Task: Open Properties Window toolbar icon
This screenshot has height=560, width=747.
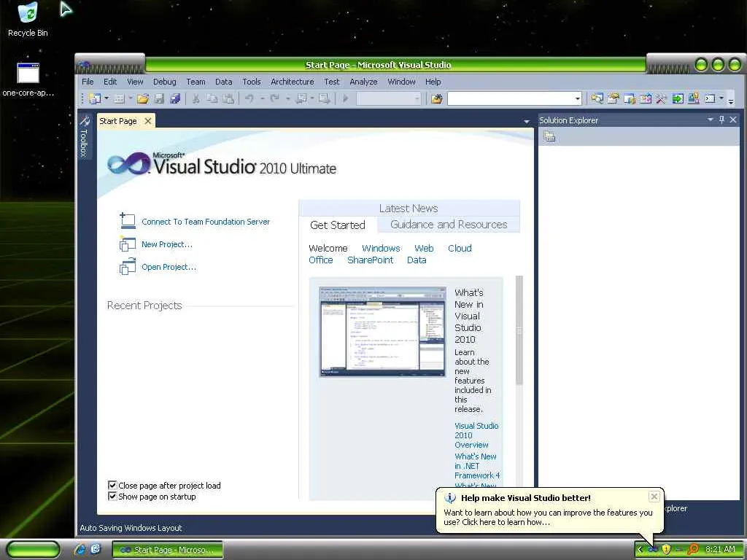Action: [x=613, y=98]
